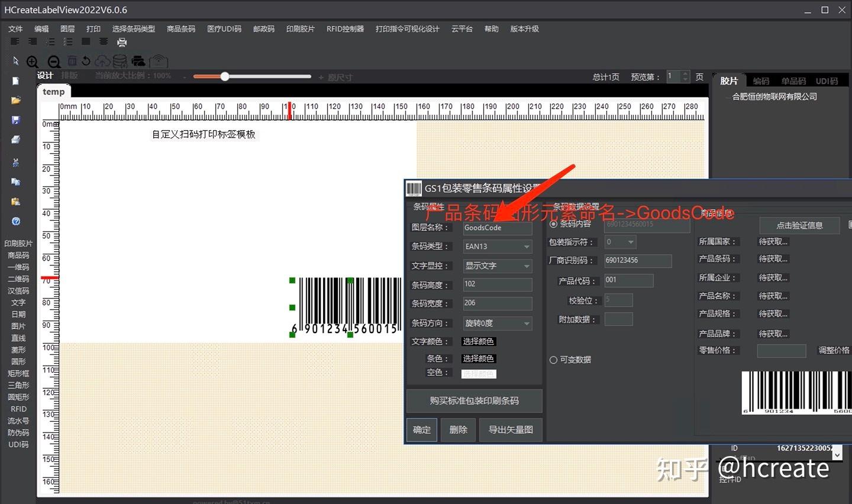Select the arrow selection tool
The height and width of the screenshot is (504, 852).
click(15, 61)
